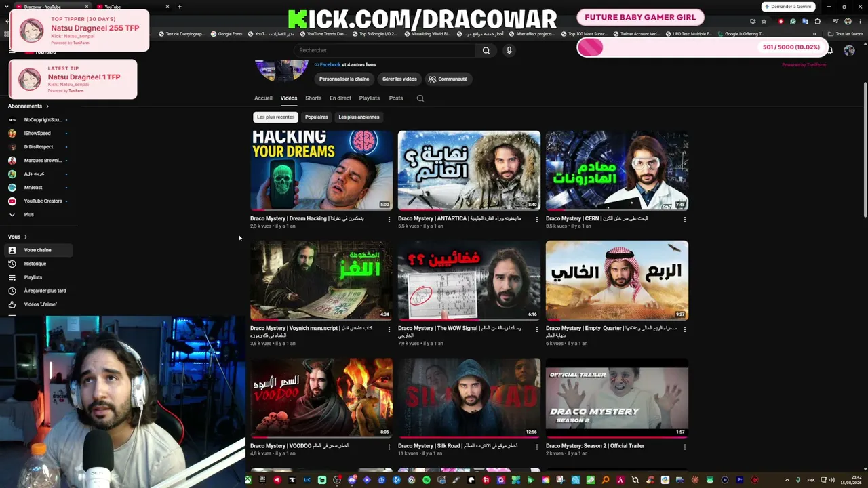Open the Voynich manuscript video thumbnail
The width and height of the screenshot is (868, 488).
[x=321, y=280]
